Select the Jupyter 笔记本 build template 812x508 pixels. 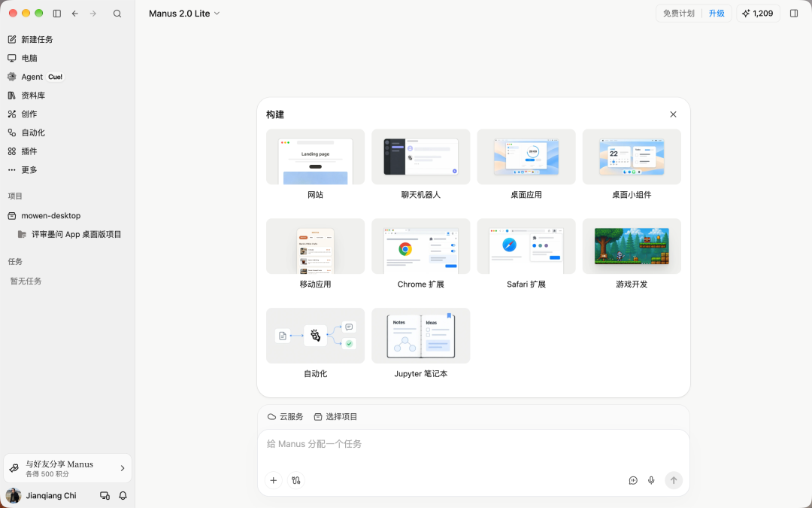[420, 344]
